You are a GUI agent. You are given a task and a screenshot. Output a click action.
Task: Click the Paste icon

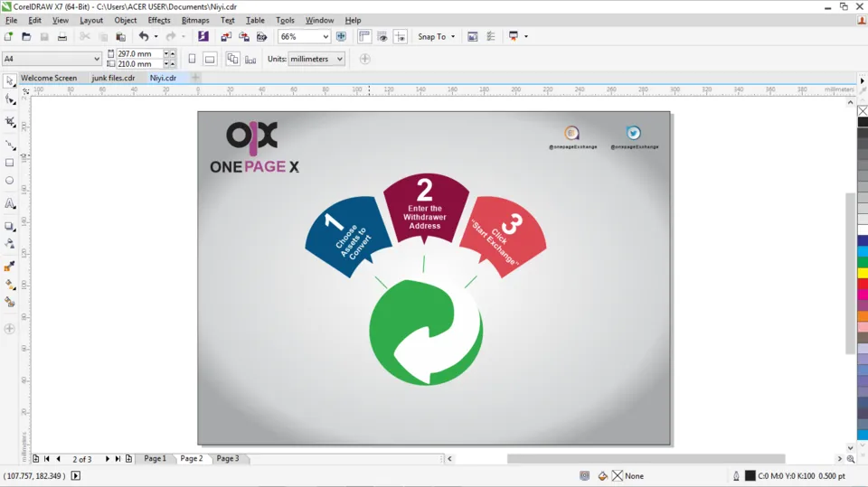pyautogui.click(x=120, y=36)
